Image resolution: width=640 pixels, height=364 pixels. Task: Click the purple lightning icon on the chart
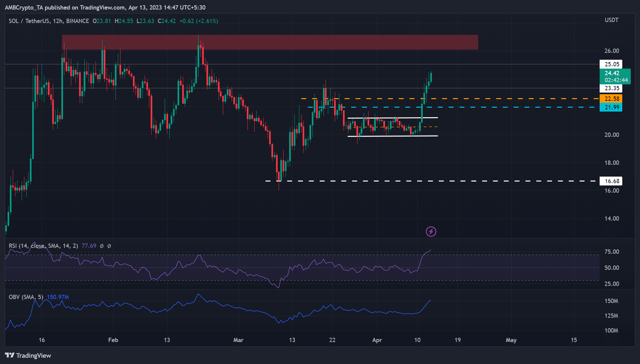click(432, 231)
